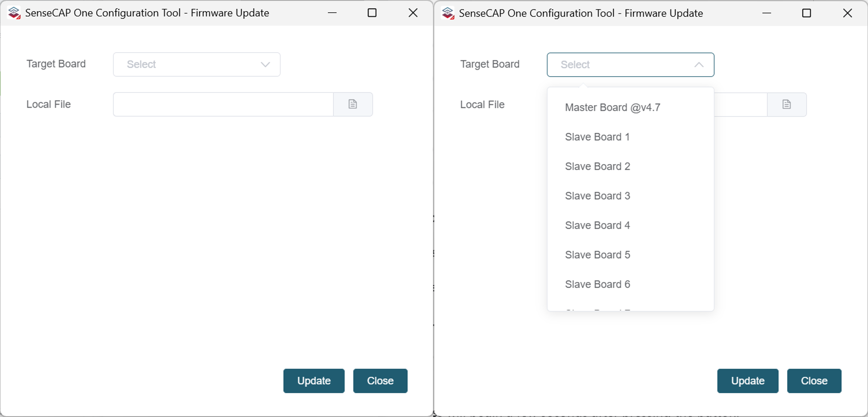Choose Slave Board 2 from list

click(x=597, y=166)
